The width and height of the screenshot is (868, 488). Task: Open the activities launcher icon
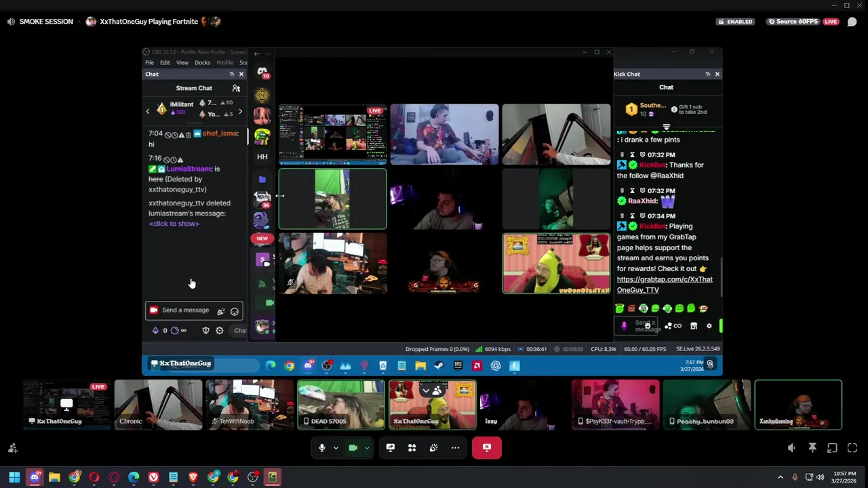pos(412,447)
